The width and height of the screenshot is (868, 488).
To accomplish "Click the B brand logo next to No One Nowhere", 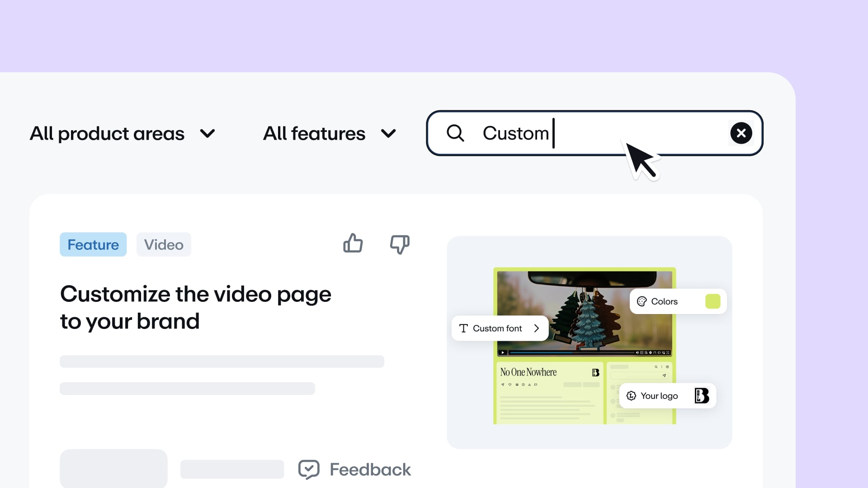I will point(595,372).
